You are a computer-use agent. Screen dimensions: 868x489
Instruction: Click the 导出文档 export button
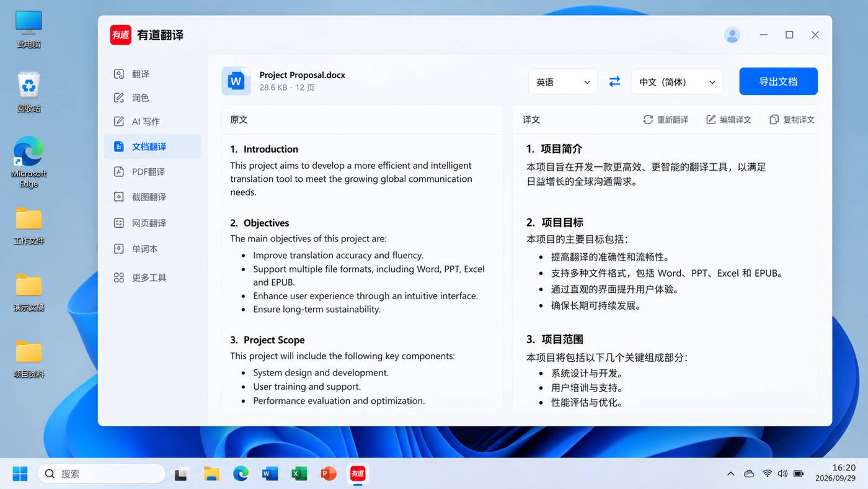pos(778,81)
